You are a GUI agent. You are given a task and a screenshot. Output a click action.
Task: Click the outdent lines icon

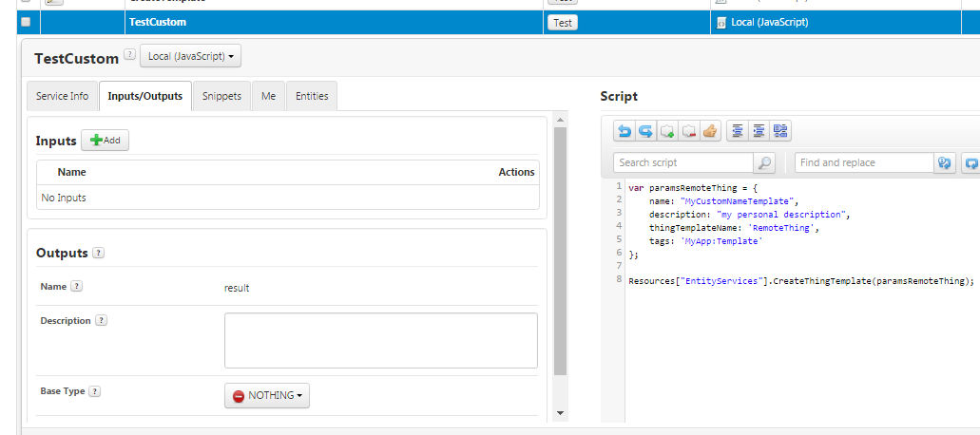point(738,131)
